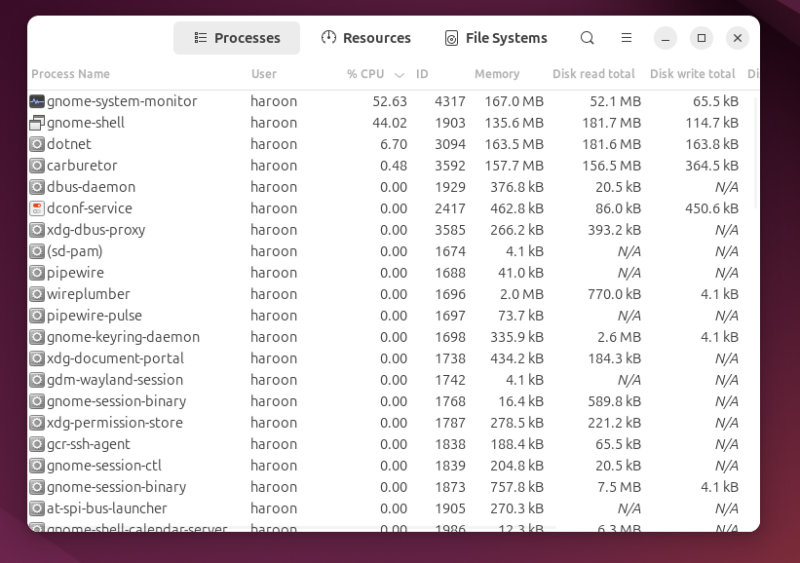Open the File Systems tab
This screenshot has width=800, height=563.
(495, 38)
